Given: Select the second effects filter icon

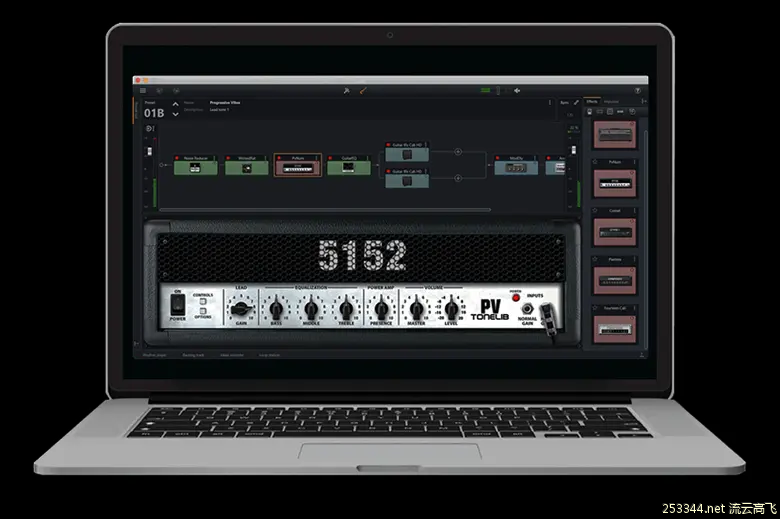Looking at the screenshot, I should (x=599, y=112).
